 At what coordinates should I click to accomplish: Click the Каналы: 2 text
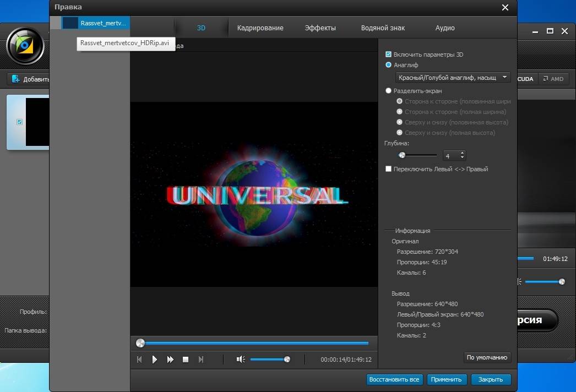411,335
